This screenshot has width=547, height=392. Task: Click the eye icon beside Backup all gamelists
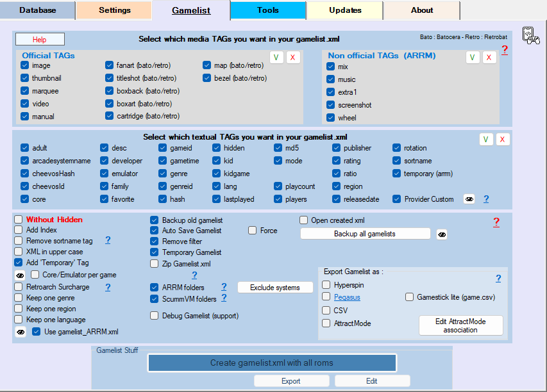pos(442,234)
